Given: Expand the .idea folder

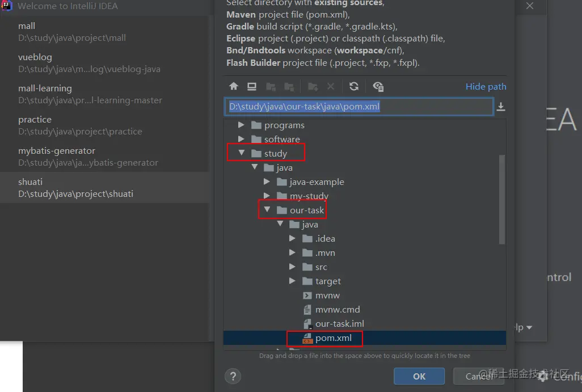Looking at the screenshot, I should point(293,238).
